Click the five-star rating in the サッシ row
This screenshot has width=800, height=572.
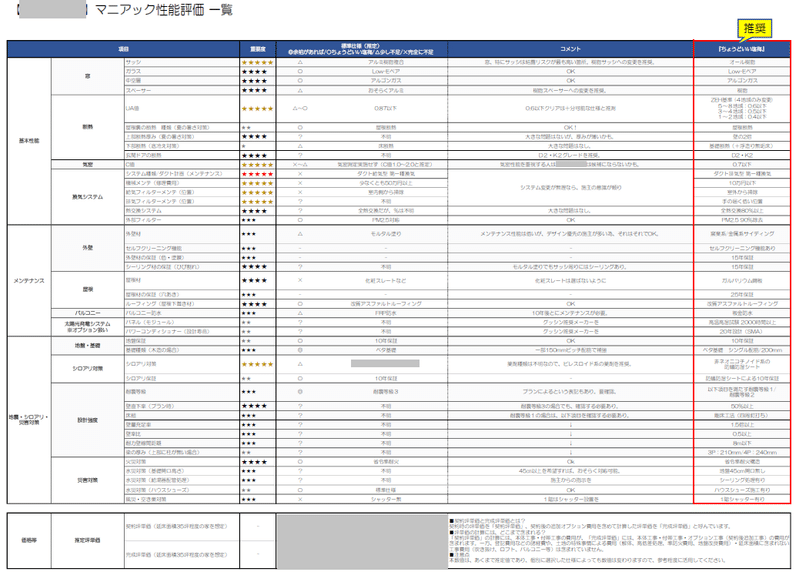click(258, 62)
